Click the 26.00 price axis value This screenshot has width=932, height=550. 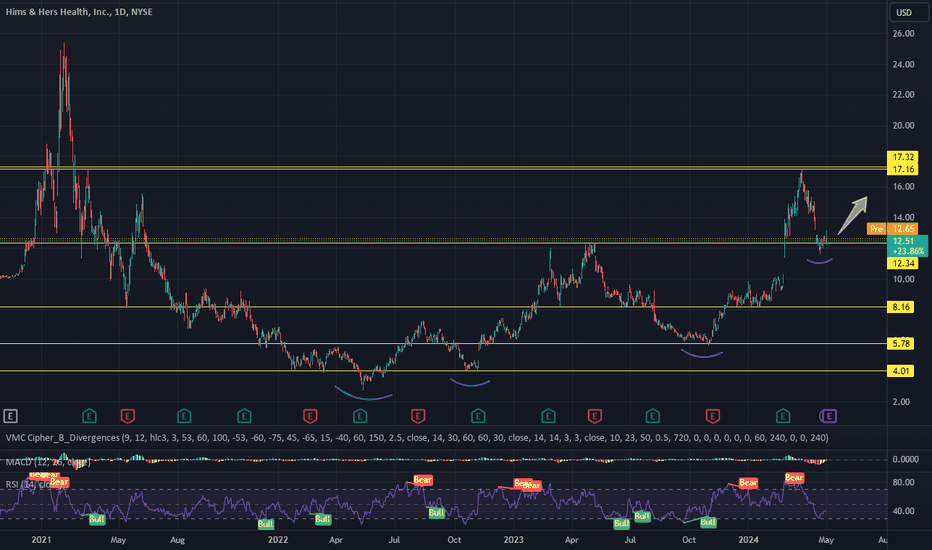(x=903, y=34)
